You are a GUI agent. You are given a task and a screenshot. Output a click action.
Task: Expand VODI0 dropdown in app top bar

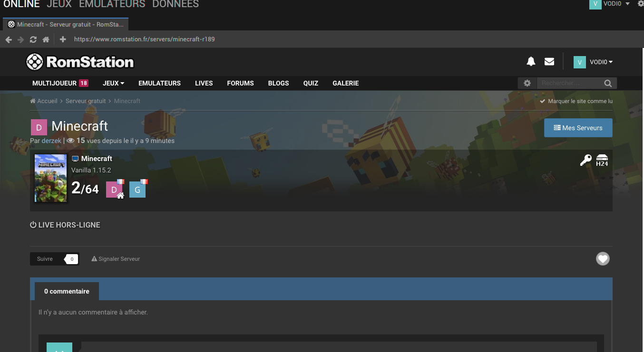[627, 4]
